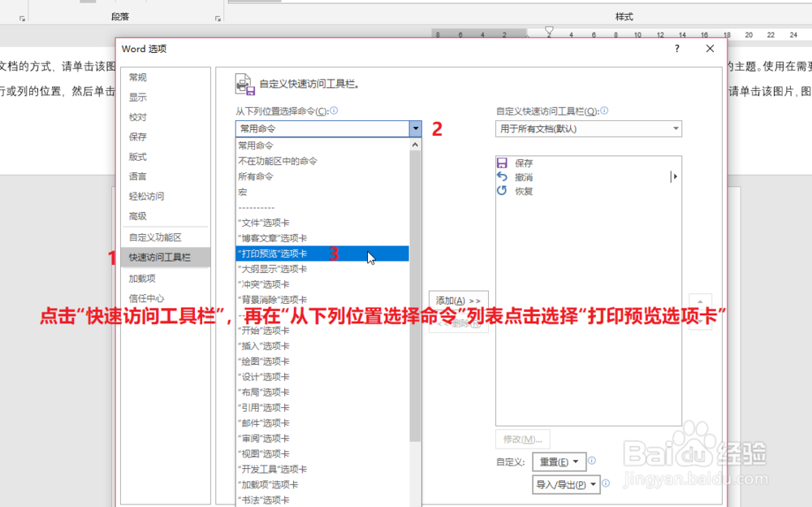Select the 快速访问工具栏 category
Screen dimensions: 812x507
[165, 257]
